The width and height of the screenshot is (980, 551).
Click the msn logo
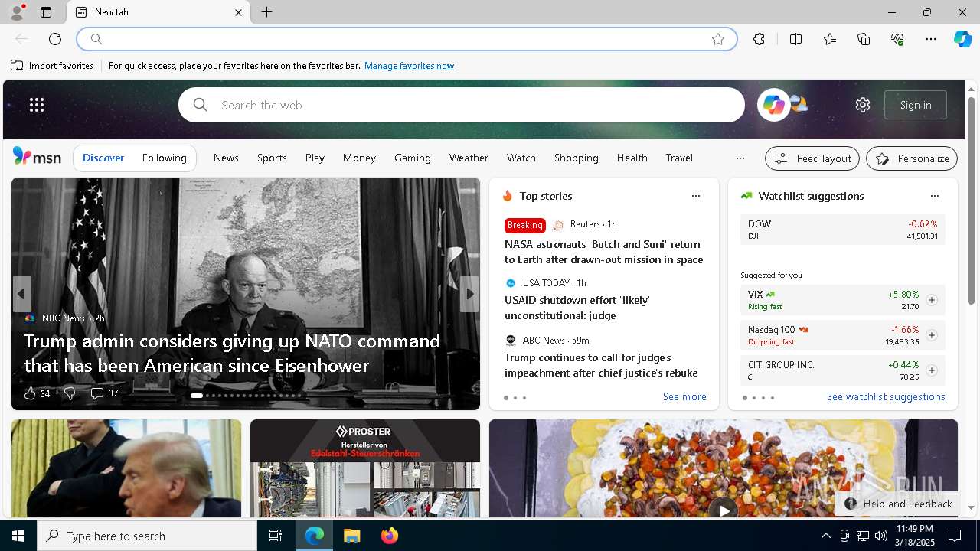coord(37,157)
